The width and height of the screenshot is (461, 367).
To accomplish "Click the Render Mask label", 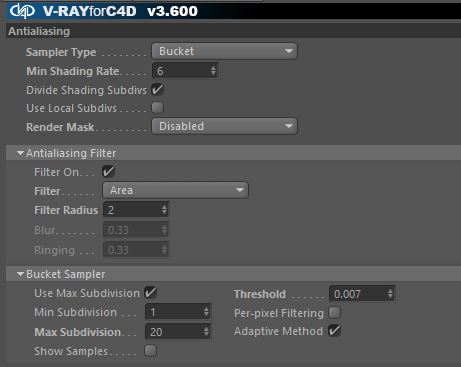I will [x=60, y=127].
